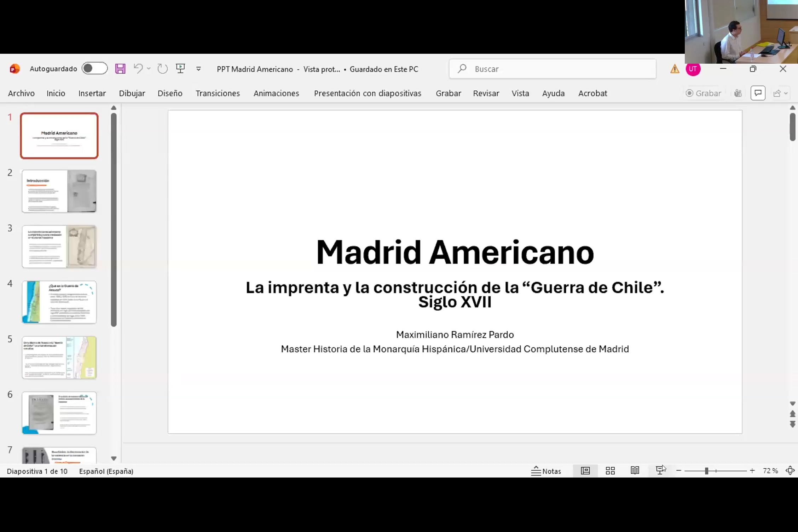This screenshot has height=532, width=798.
Task: Open the comments pane icon
Action: click(758, 93)
